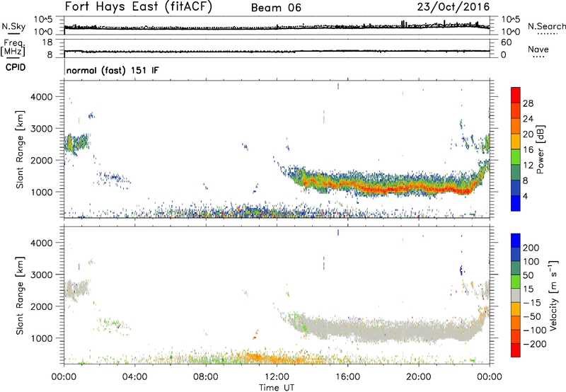Click the '-50' label on the velocity colorbar
566x392 pixels.
coord(532,316)
